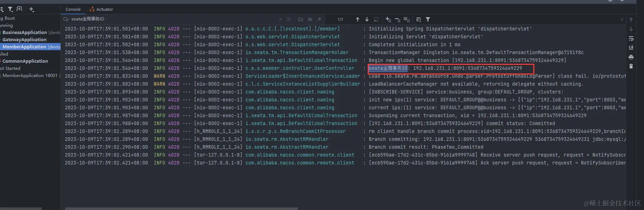This screenshot has width=644, height=210.
Task: Click c.e.s.member.controller.UserController logger name
Action: (x=300, y=68)
